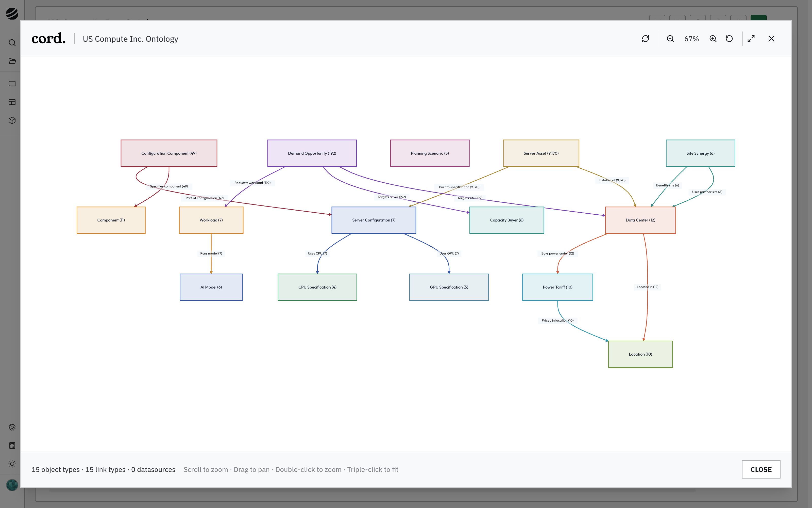Click the monitor icon in sidebar
This screenshot has height=508, width=812.
(12, 84)
